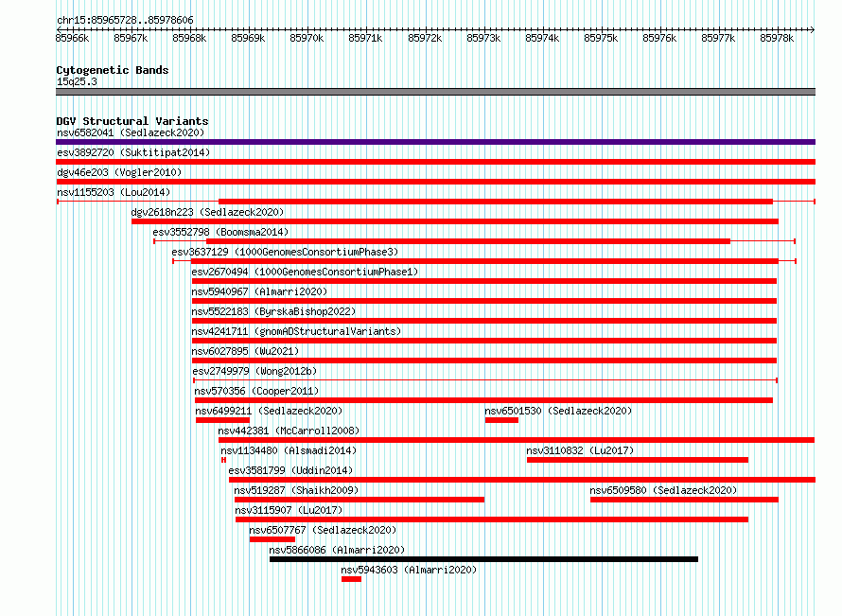Image resolution: width=842 pixels, height=616 pixels.
Task: Click the DGV Structural Variants track title
Action: pos(132,121)
